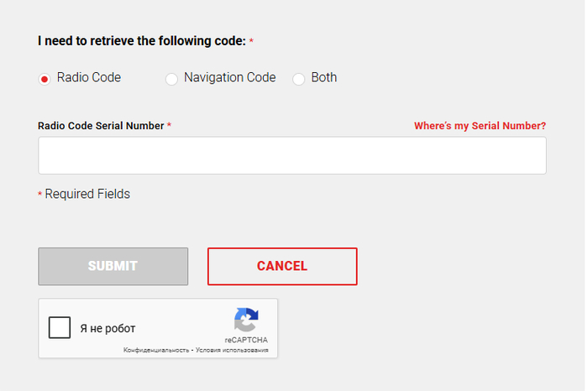The image size is (588, 391).
Task: Click the reCAPTCHA text under the logo
Action: pos(246,340)
